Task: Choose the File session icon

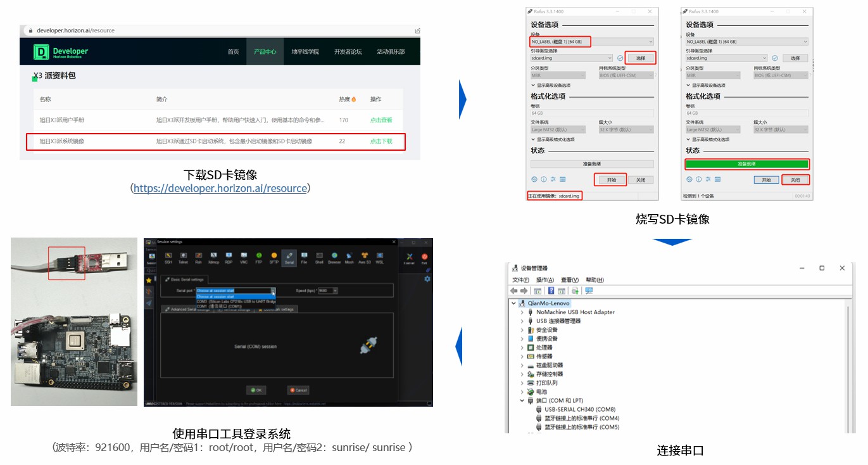Action: click(304, 257)
